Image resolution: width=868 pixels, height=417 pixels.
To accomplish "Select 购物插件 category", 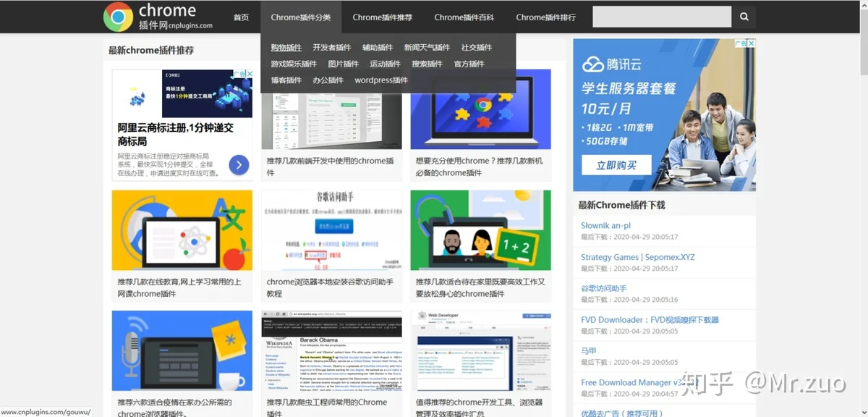I will pyautogui.click(x=286, y=48).
